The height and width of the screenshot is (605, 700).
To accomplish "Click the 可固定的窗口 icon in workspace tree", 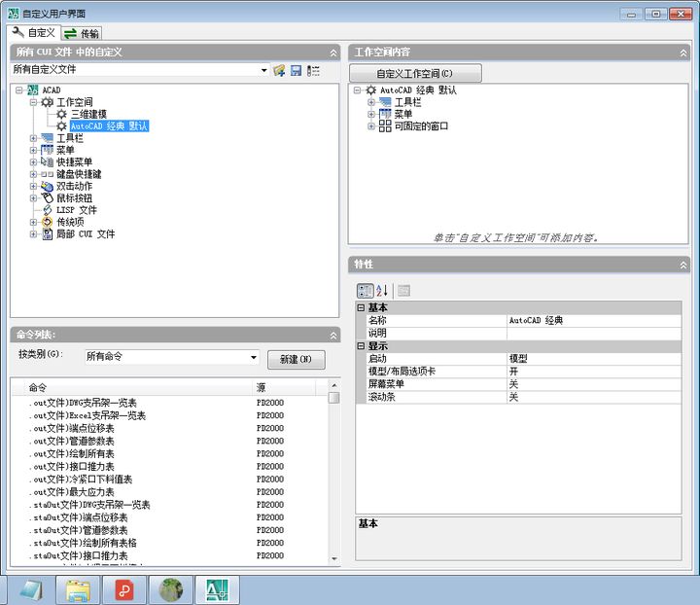I will pos(385,125).
